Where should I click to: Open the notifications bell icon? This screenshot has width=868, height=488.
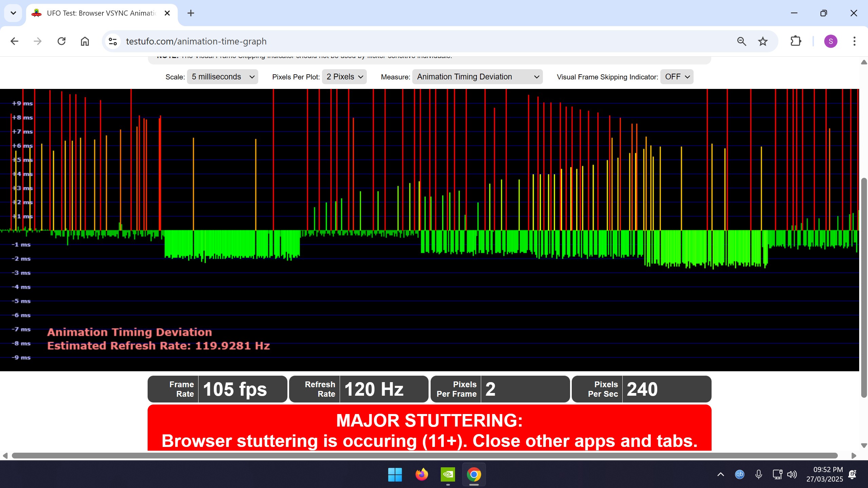coord(852,474)
